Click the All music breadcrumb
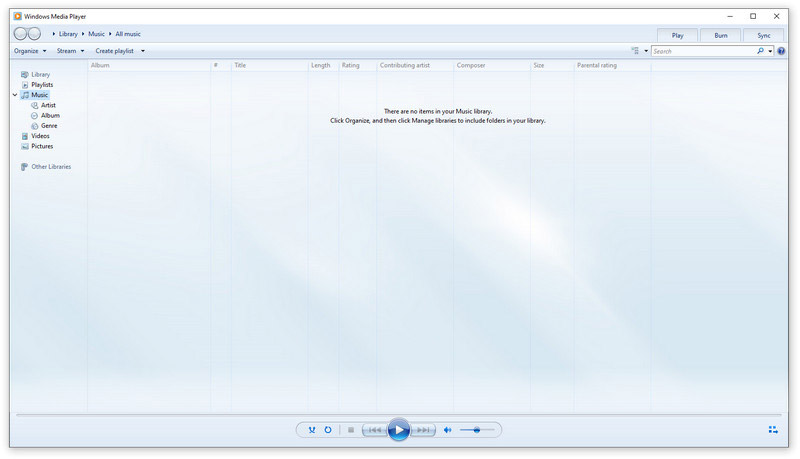 click(x=128, y=34)
